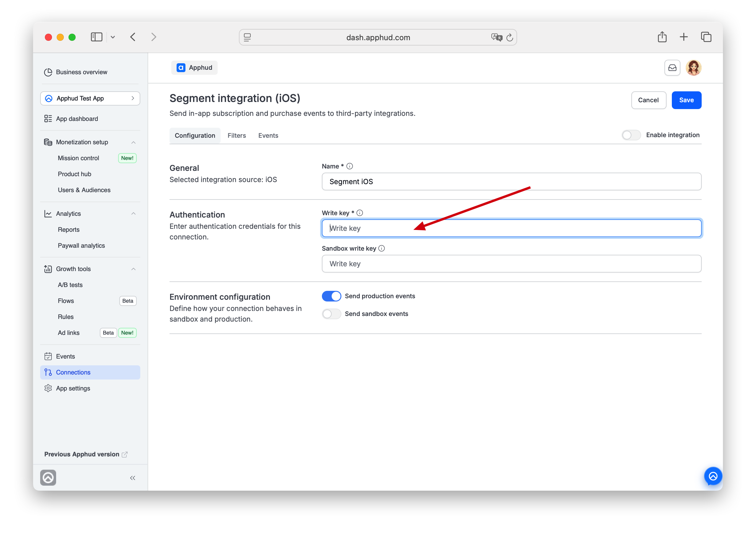Go back with the browser back arrow
This screenshot has height=535, width=756.
(133, 37)
